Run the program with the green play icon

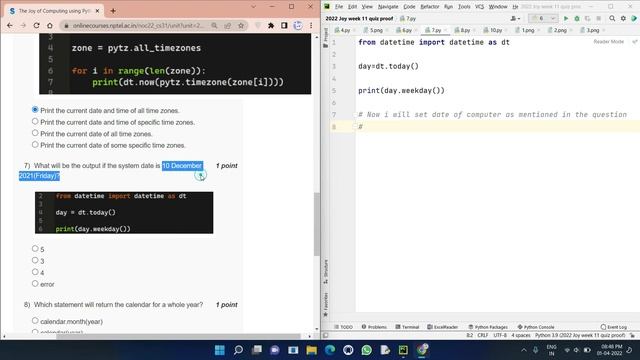tap(566, 18)
